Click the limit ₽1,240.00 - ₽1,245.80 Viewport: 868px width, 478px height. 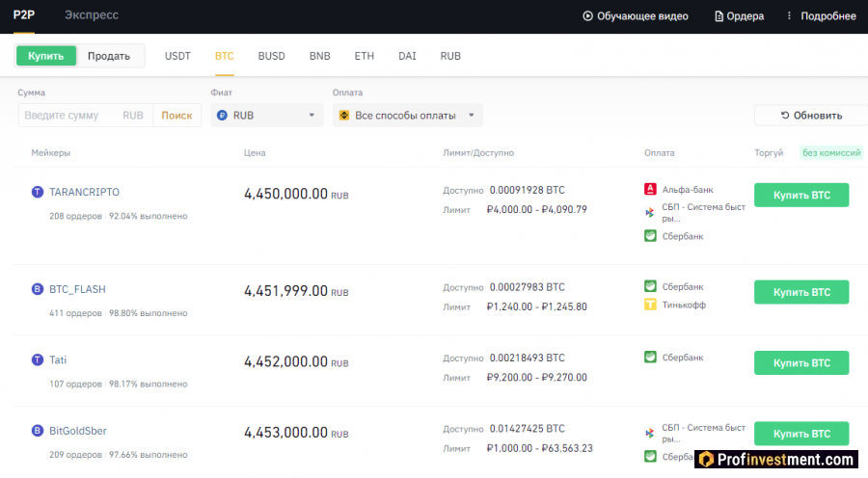(536, 307)
